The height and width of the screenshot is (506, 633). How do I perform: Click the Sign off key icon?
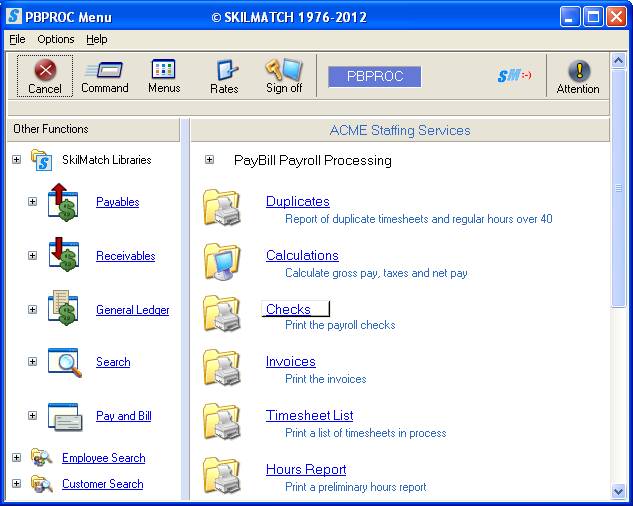pyautogui.click(x=284, y=69)
